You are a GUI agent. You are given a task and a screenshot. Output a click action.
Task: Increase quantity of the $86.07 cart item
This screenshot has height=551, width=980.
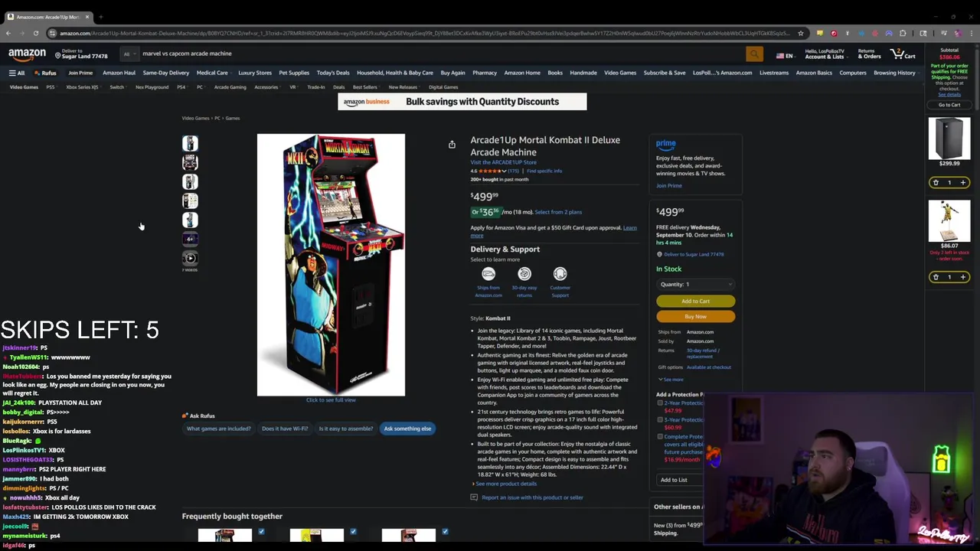coord(963,277)
